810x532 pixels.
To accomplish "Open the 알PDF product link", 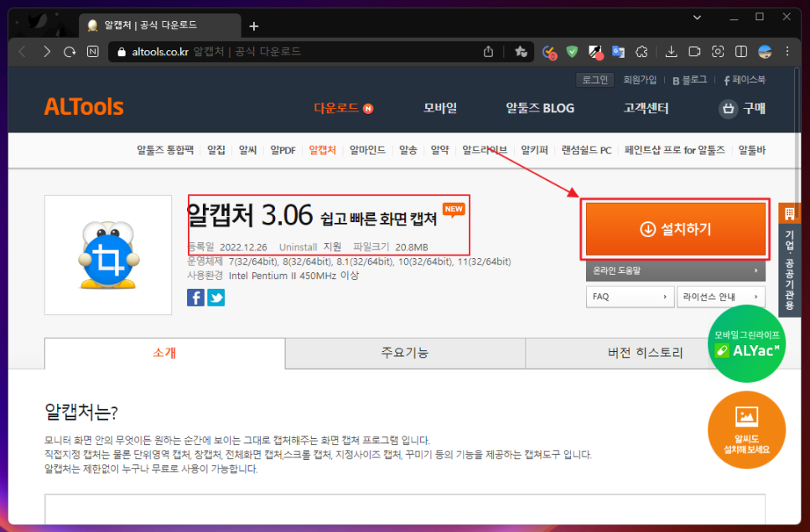I will tap(283, 150).
